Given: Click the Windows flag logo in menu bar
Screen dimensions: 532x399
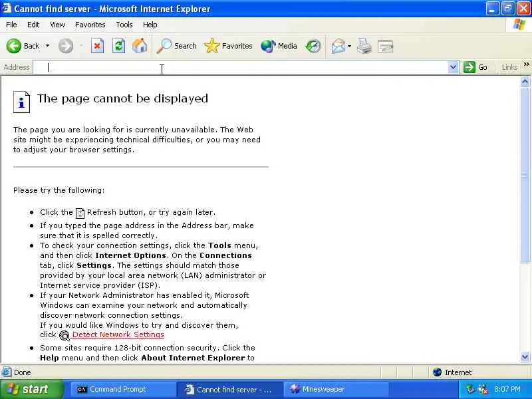Looking at the screenshot, I should click(519, 25).
